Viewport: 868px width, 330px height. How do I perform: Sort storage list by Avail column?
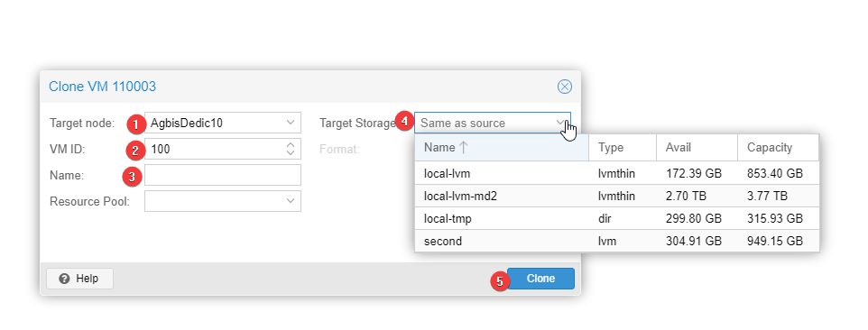(697, 148)
